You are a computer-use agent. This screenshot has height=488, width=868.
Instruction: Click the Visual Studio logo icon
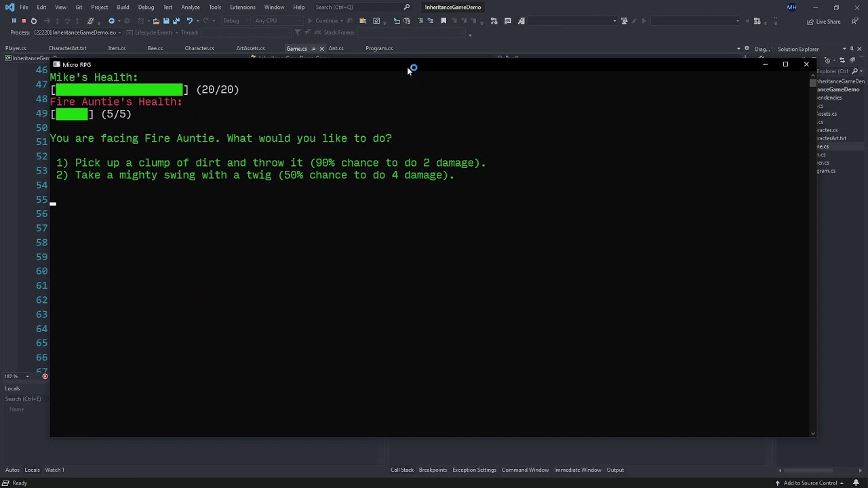coord(9,7)
